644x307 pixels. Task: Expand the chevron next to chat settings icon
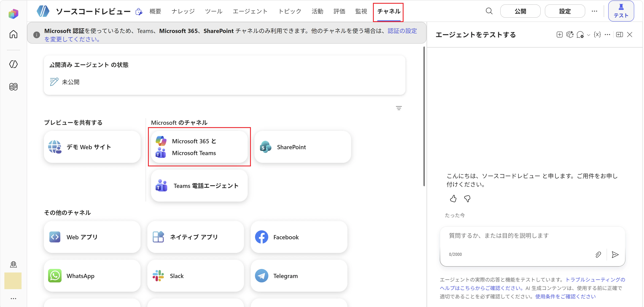[x=589, y=35]
